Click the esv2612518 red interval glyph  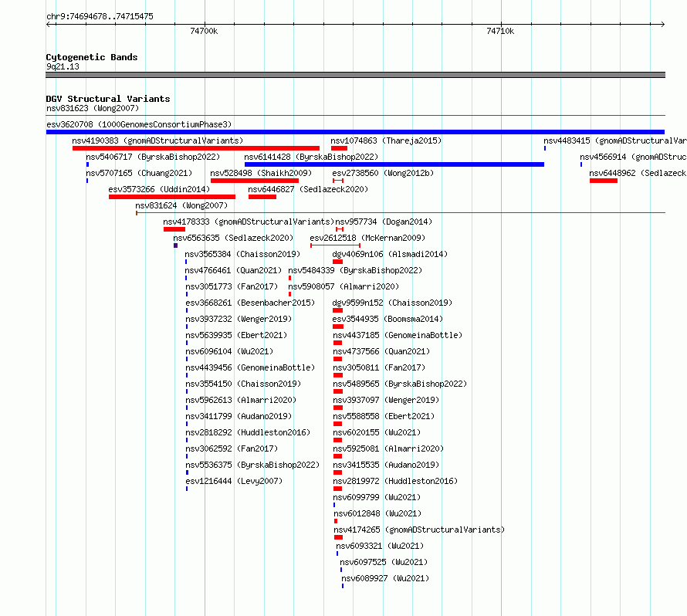335,245
